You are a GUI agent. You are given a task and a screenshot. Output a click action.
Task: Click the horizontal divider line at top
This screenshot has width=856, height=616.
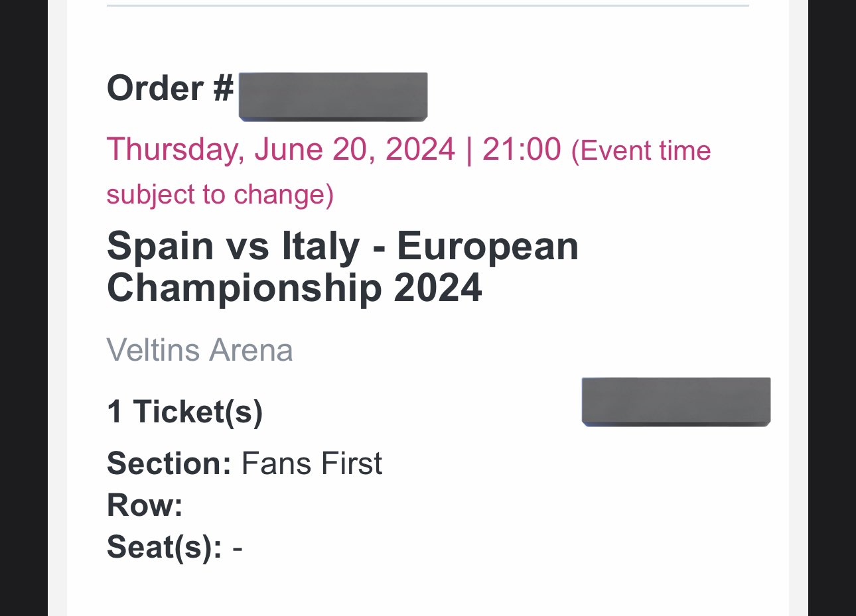coord(428,5)
